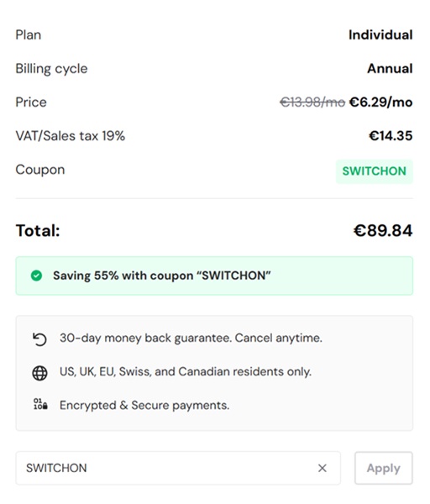Click the VAT/Sales tax 19% label

[x=70, y=135]
